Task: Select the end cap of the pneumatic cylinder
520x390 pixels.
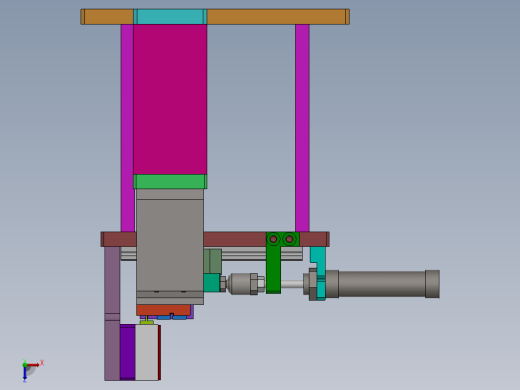Action: (x=433, y=284)
